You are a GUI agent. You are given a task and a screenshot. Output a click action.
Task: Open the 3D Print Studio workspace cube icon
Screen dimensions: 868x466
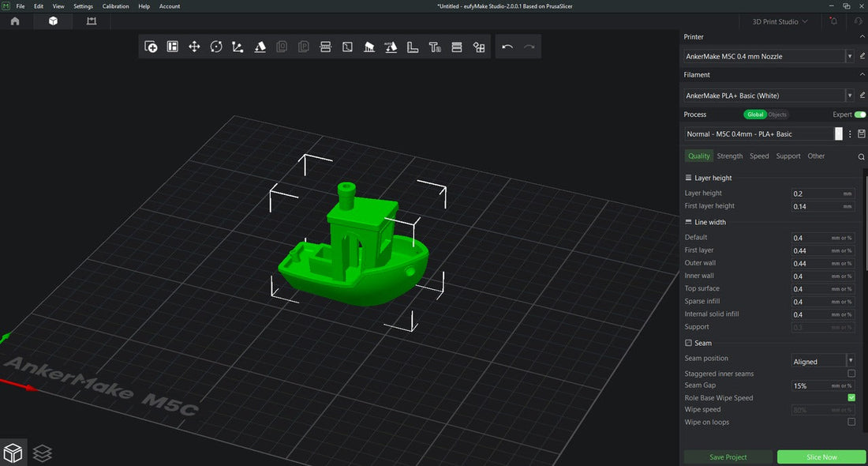pos(52,21)
